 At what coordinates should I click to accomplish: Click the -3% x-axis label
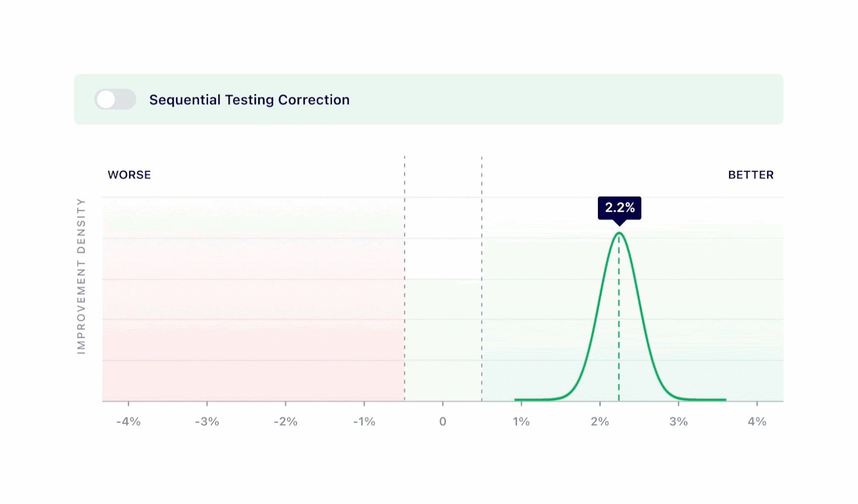click(x=207, y=422)
